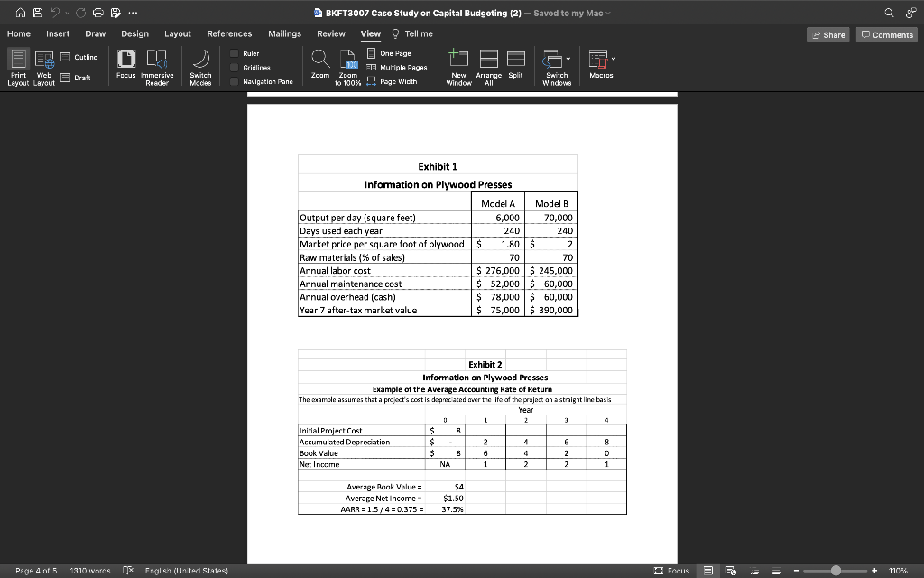Click Switch Modes moon icon
The width and height of the screenshot is (924, 578).
click(201, 67)
